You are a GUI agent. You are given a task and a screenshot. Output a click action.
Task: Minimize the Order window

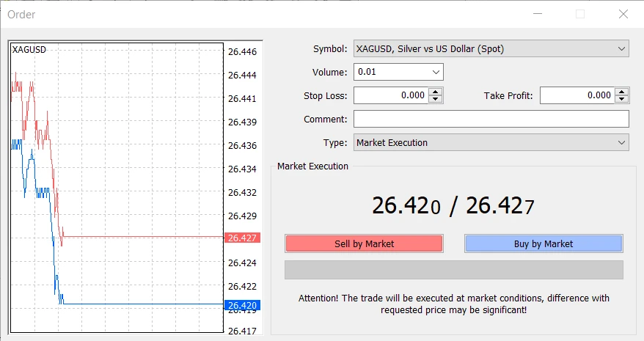(x=537, y=14)
